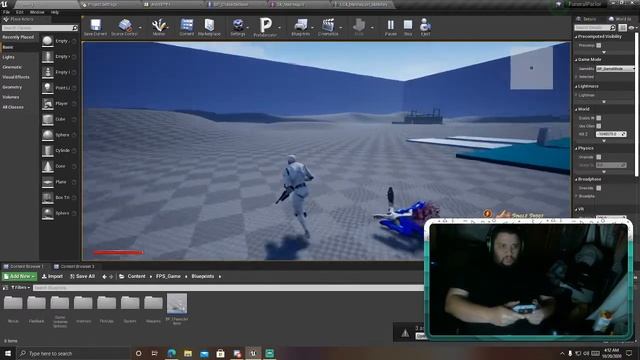Select the Cylinder shape icon
Image resolution: width=640 pixels, height=360 pixels.
pos(48,151)
